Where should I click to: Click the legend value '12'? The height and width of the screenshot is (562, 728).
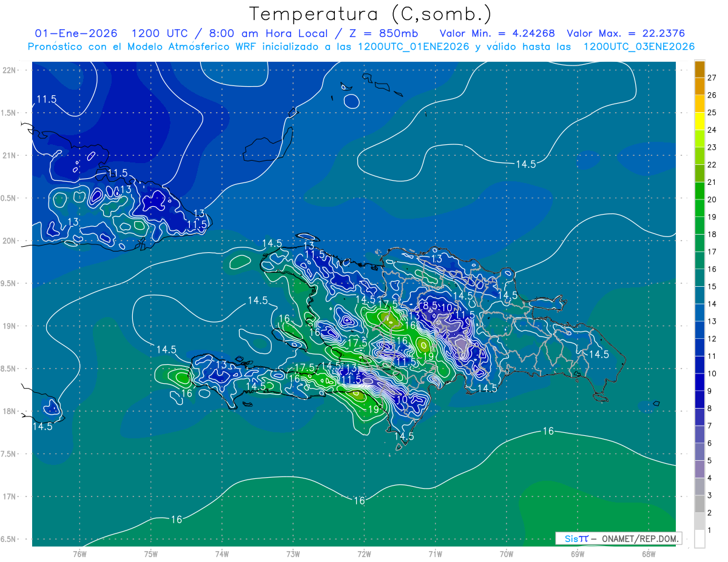click(x=712, y=338)
